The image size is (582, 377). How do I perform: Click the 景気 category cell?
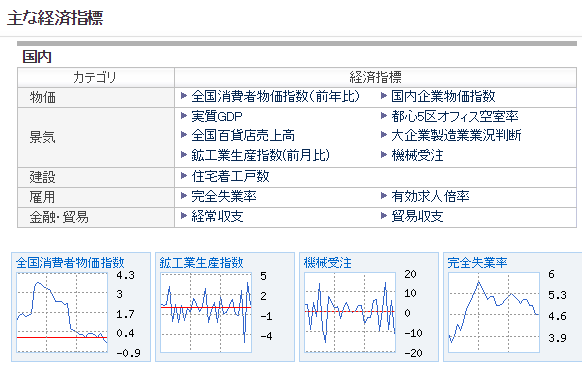[x=96, y=138]
